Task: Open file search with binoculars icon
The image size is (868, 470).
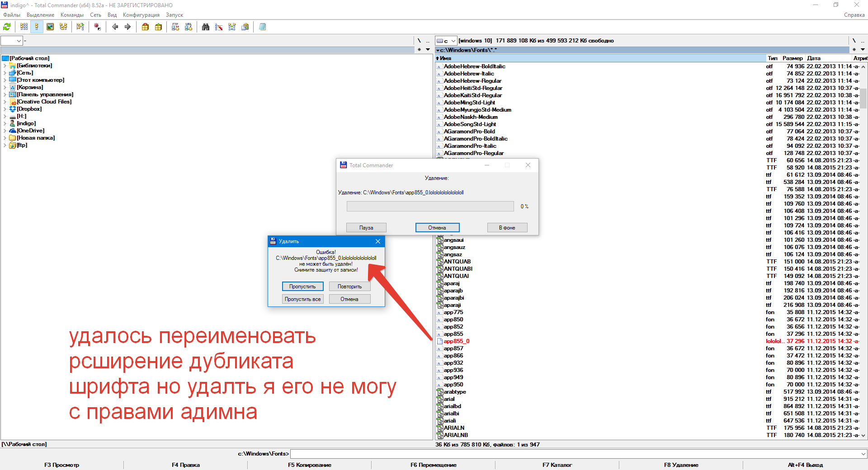Action: click(x=206, y=27)
